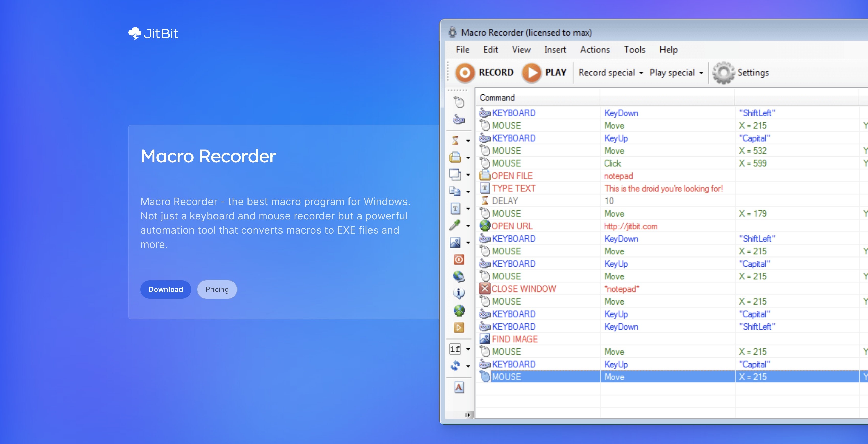Click the letter A label icon
The image size is (868, 444).
pyautogui.click(x=459, y=388)
